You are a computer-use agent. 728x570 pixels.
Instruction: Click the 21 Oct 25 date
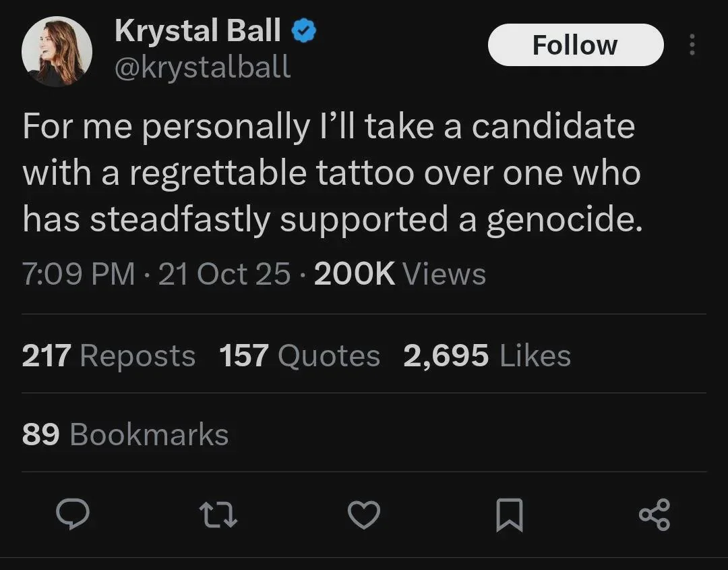coord(224,274)
